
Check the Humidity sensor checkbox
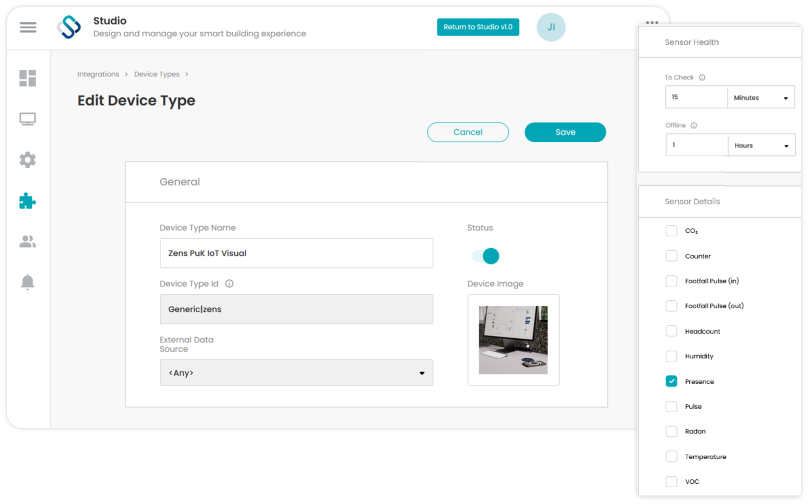671,356
